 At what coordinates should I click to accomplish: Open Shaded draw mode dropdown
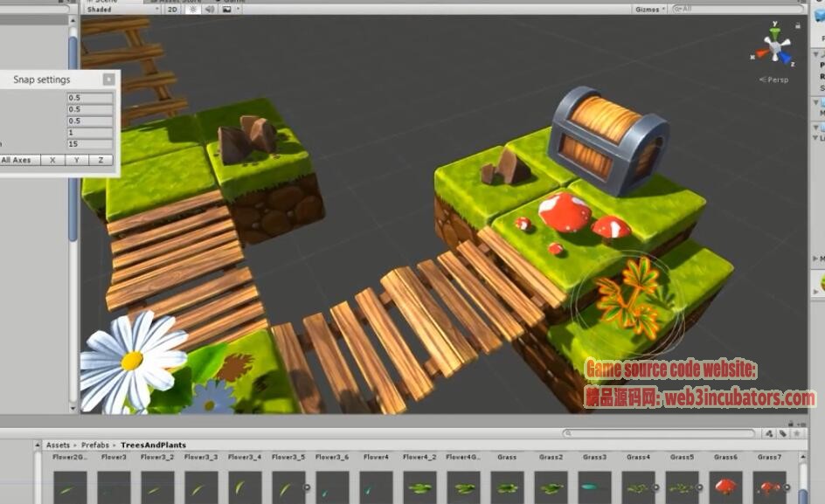122,10
